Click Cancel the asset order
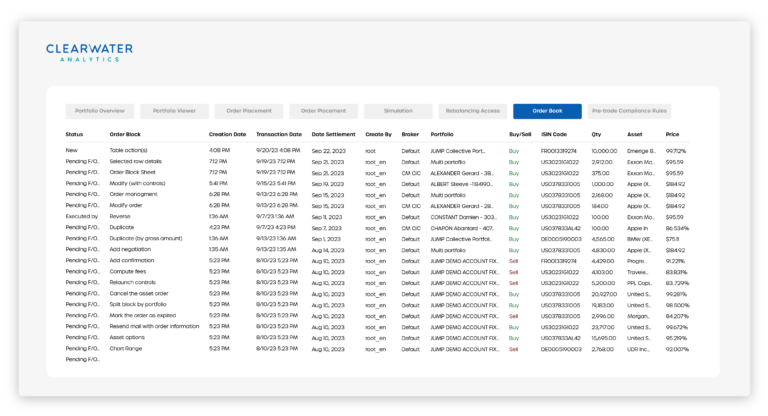Viewport: 768px width, 416px height. pos(142,292)
